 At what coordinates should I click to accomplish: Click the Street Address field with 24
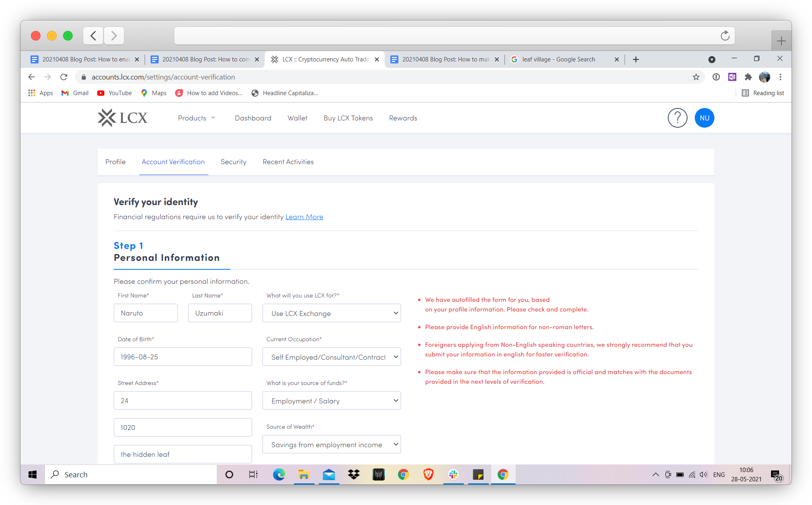[x=183, y=401]
